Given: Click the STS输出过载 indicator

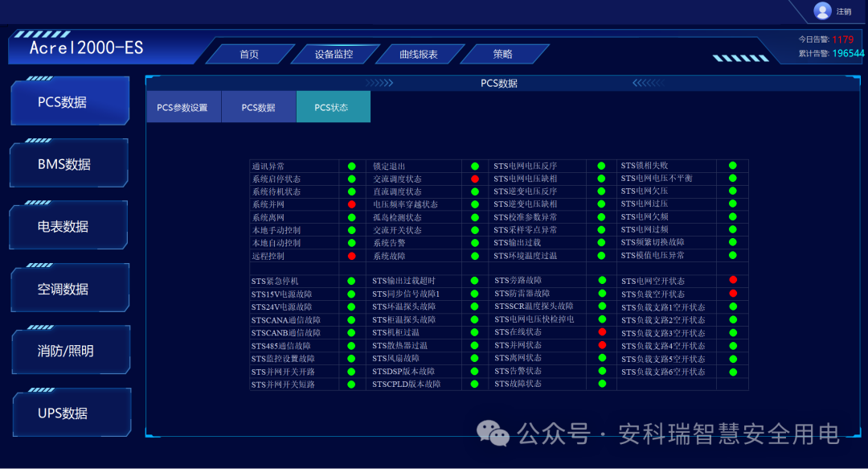Looking at the screenshot, I should point(601,242).
